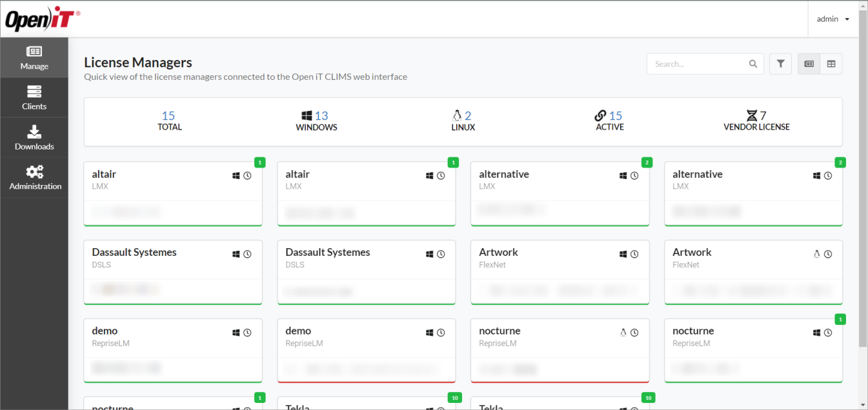The height and width of the screenshot is (410, 868).
Task: Open the admin account dropdown
Action: point(833,19)
